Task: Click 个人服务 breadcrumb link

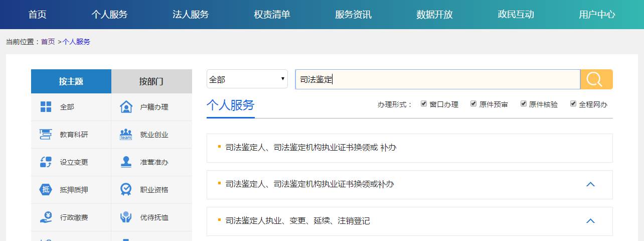Action: tap(76, 42)
